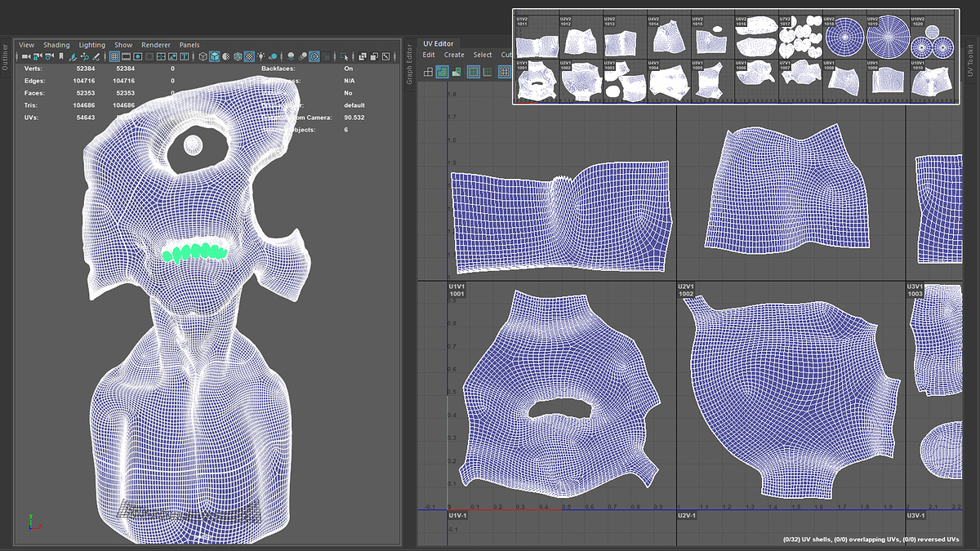Image resolution: width=980 pixels, height=551 pixels.
Task: Toggle the Safe Action display
Action: pyautogui.click(x=172, y=56)
